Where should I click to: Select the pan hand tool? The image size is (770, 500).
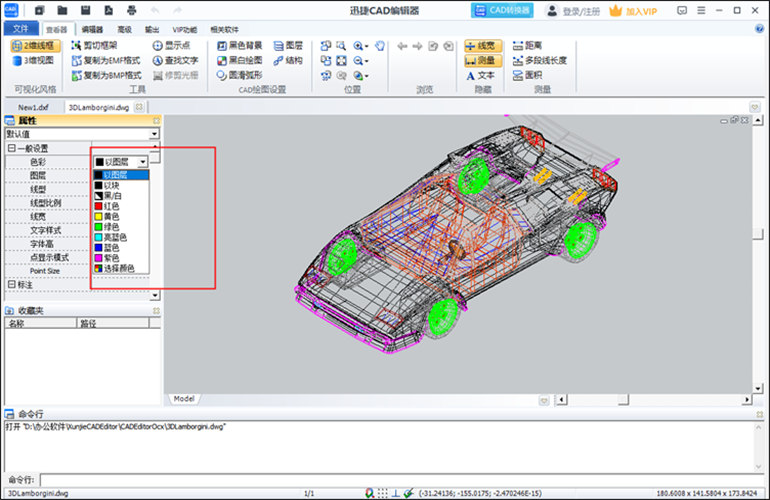pos(380,46)
